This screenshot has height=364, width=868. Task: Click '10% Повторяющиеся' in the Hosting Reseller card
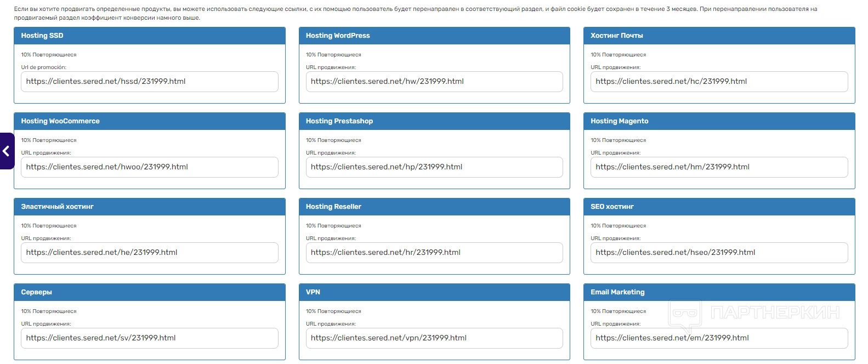[x=333, y=226]
